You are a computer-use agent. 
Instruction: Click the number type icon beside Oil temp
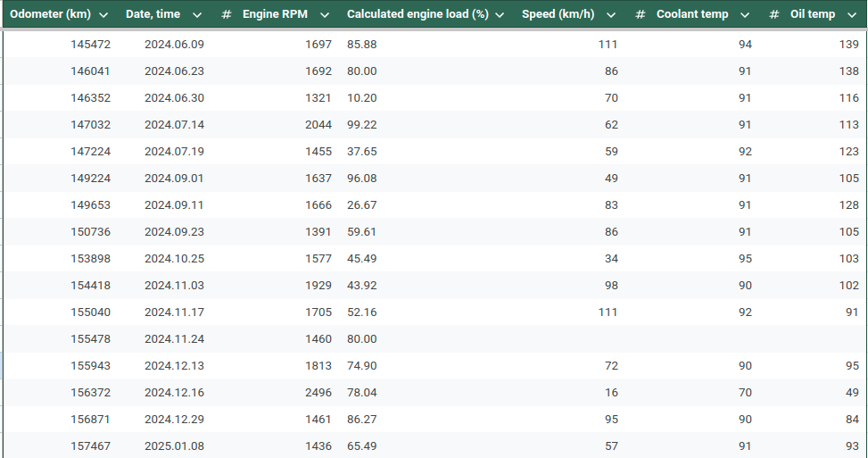(x=774, y=14)
